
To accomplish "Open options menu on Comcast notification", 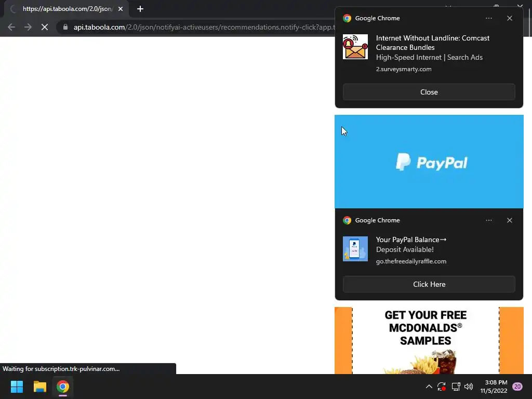I will click(488, 18).
